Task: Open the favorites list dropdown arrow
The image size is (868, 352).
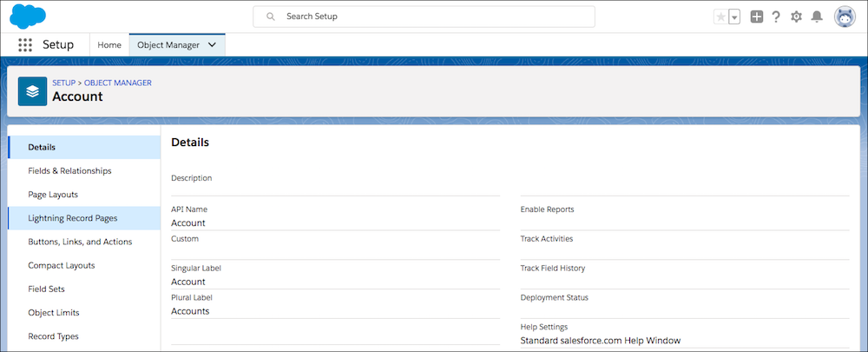Action: point(734,17)
